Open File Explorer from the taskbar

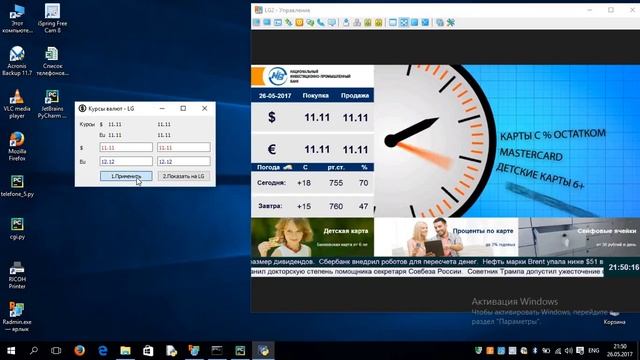125,351
